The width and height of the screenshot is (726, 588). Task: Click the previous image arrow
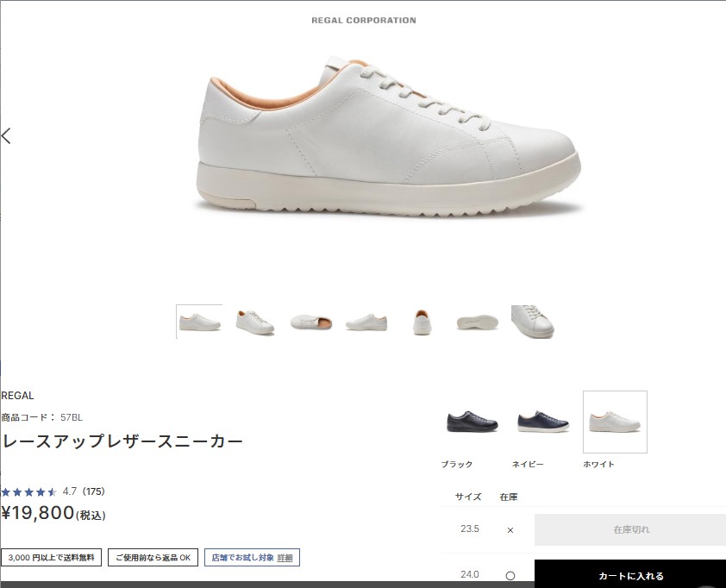pos(7,135)
